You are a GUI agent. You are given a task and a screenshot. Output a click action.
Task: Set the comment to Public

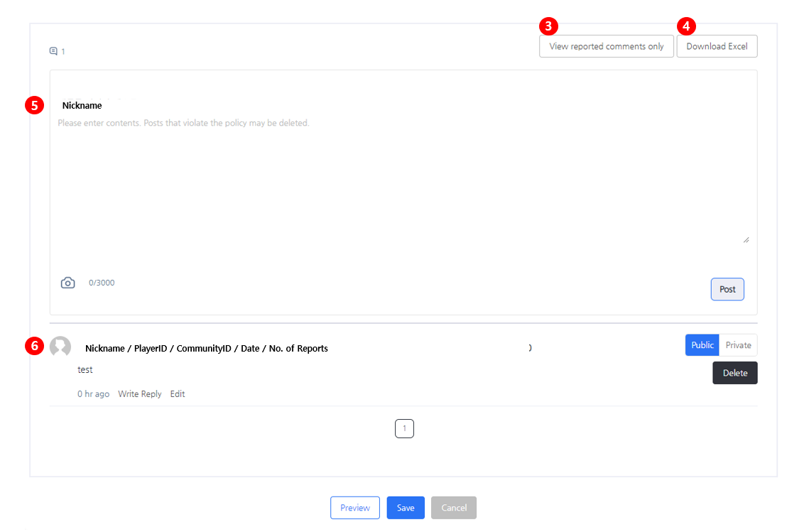[702, 345]
